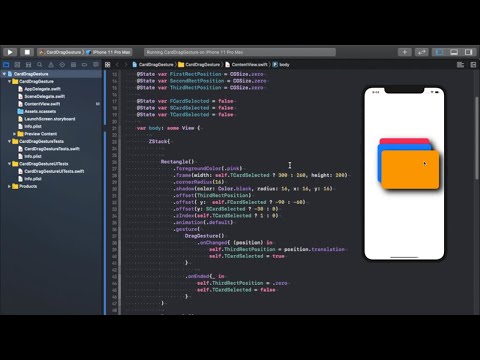Click the Running CardDragGesture activity status bar
Image resolution: width=480 pixels, height=360 pixels.
240,52
